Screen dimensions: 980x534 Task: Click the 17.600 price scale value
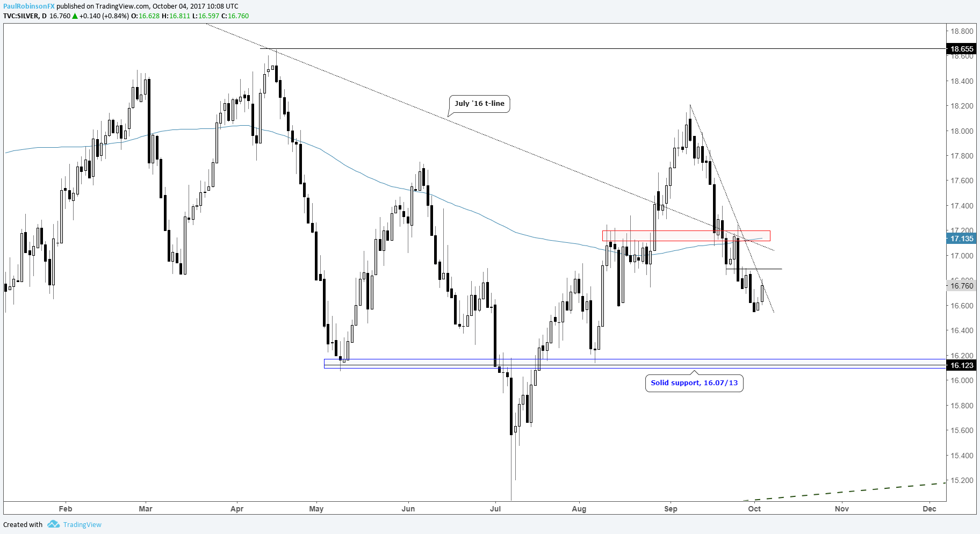click(962, 181)
